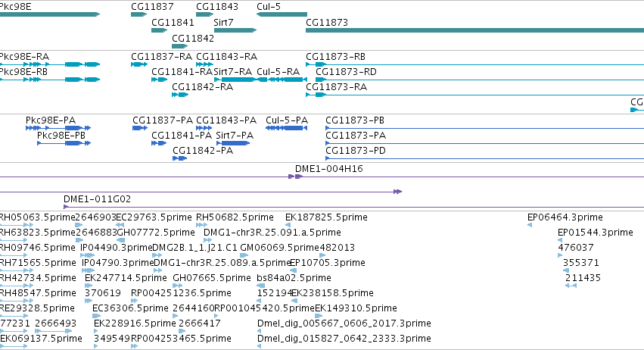Click the CG11837-PA protein label
Image resolution: width=644 pixels, height=350 pixels.
tap(163, 120)
